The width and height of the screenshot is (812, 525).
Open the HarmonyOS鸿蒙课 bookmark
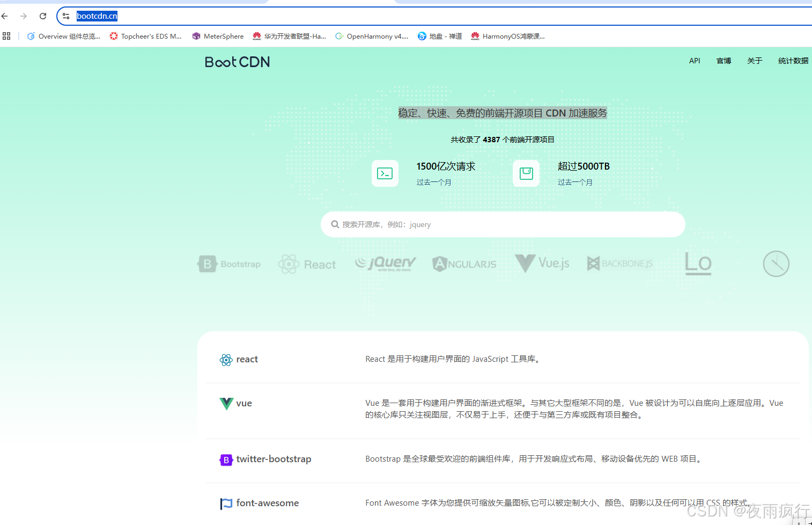coord(508,36)
